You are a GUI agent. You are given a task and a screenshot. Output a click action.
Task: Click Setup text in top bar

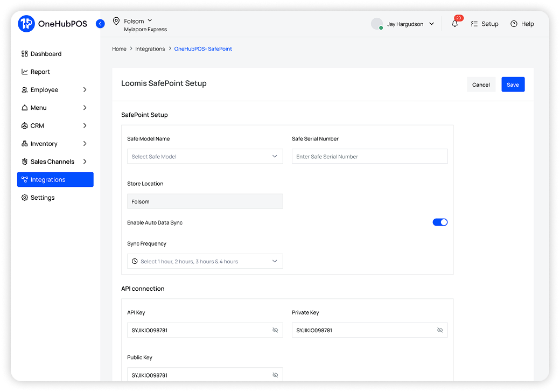(x=489, y=24)
